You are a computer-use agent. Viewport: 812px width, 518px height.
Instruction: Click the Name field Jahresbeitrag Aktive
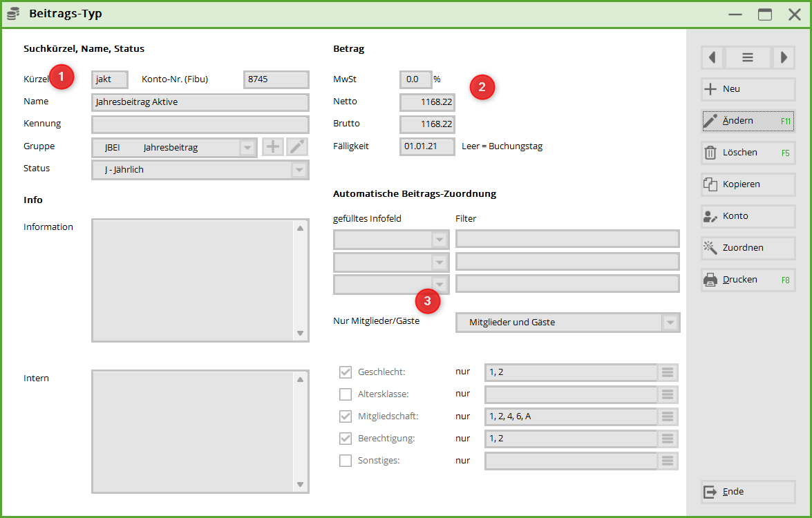tap(200, 102)
